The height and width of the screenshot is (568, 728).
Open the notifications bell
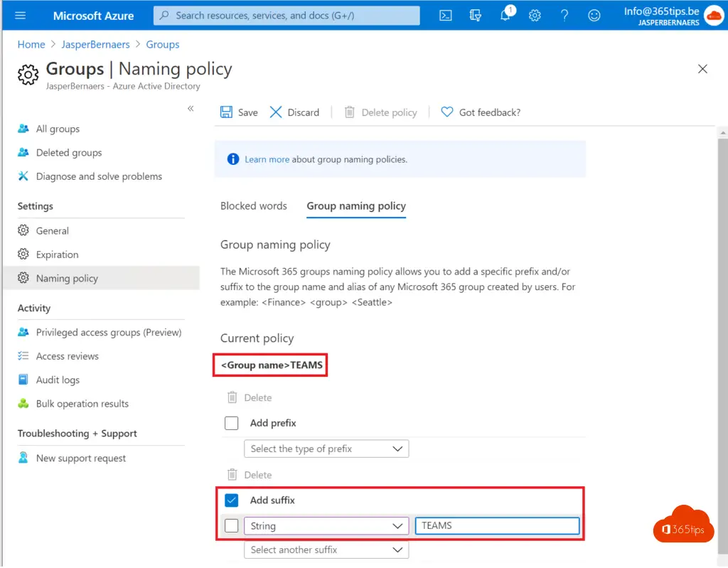tap(505, 16)
